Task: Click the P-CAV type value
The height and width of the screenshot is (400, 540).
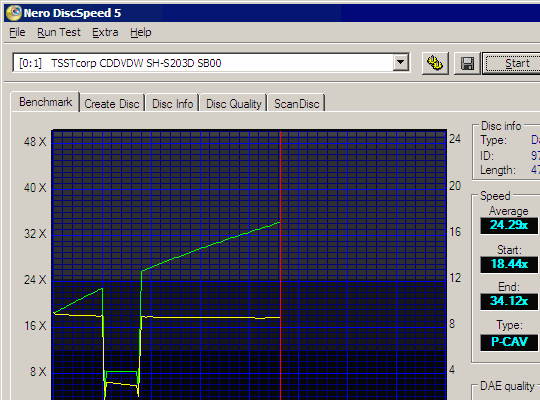Action: pyautogui.click(x=509, y=342)
